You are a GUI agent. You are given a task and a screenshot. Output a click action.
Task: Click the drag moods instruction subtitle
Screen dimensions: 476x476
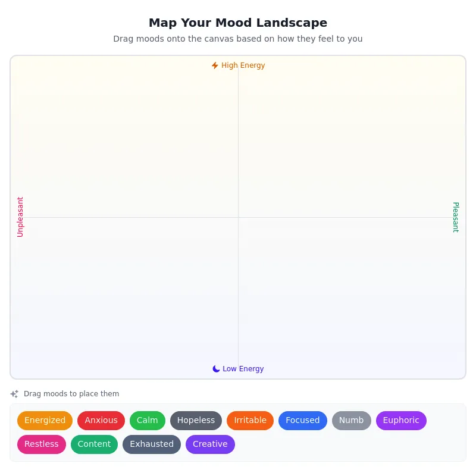tap(238, 39)
